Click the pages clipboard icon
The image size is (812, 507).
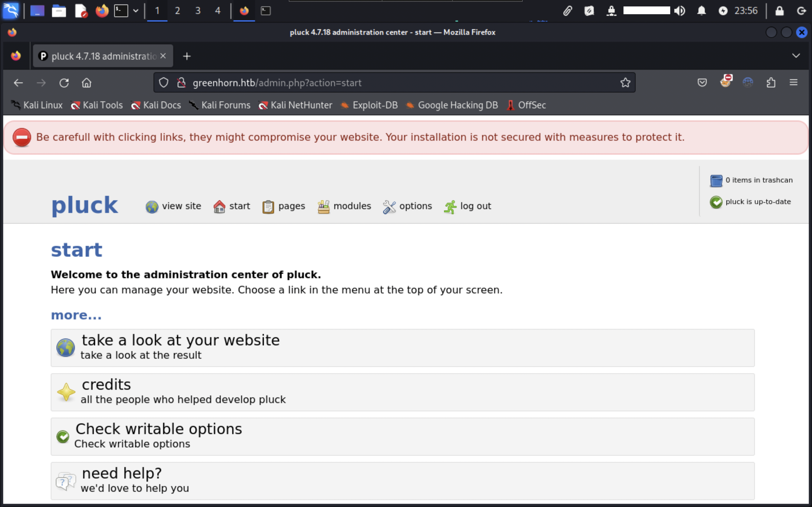[268, 207]
